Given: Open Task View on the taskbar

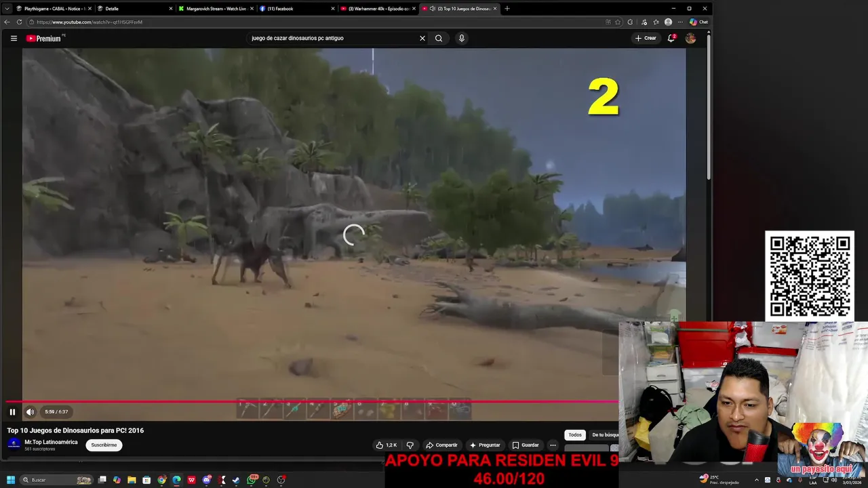Looking at the screenshot, I should [102, 480].
